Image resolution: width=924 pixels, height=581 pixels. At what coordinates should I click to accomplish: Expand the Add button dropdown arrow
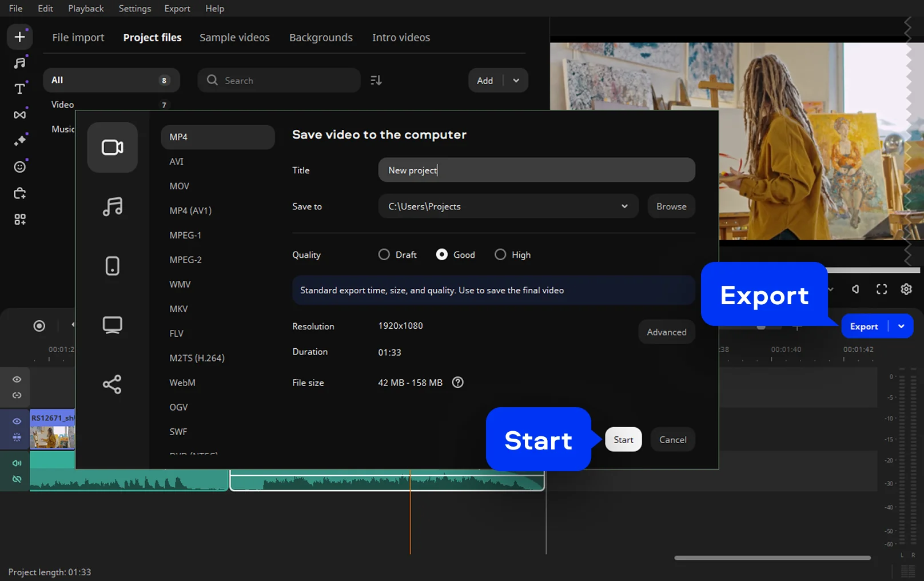tap(516, 81)
